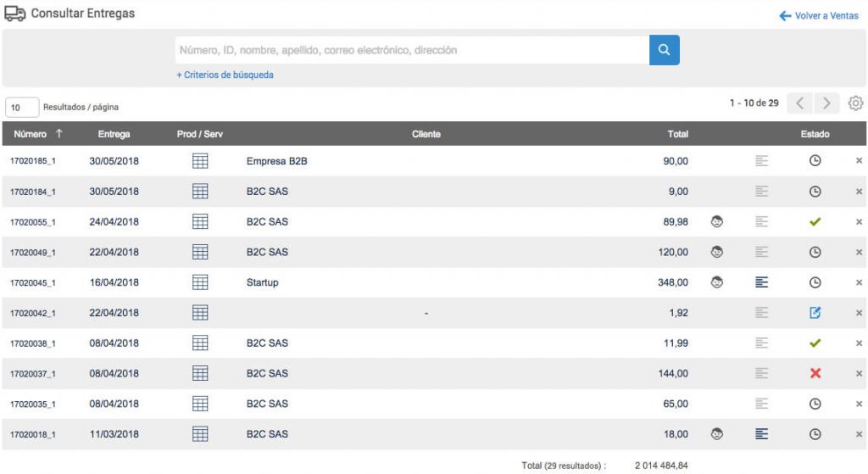Open notes icon for delivery 17020185_1

point(762,161)
